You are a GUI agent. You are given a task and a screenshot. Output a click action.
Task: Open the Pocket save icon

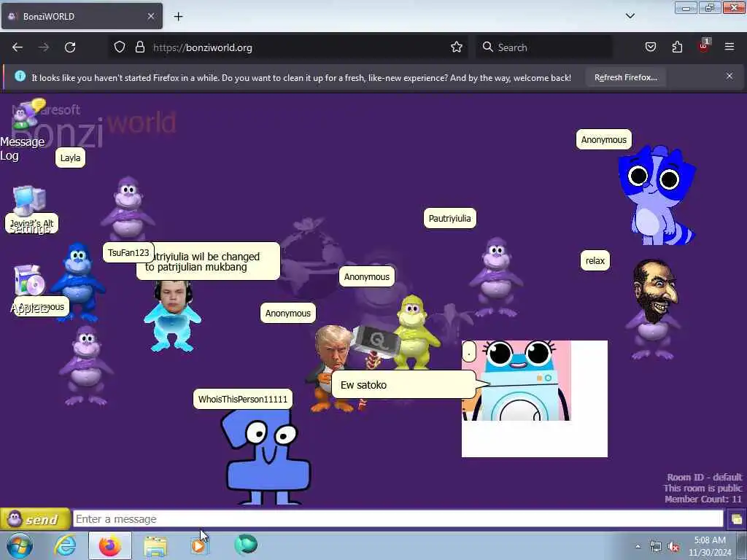click(650, 47)
